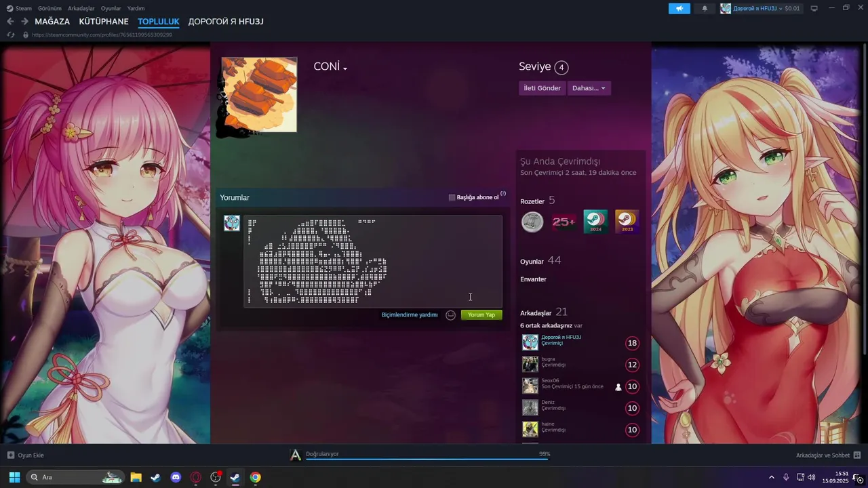The height and width of the screenshot is (488, 868).
Task: Open the Arkadaşlar menu
Action: coord(81,8)
